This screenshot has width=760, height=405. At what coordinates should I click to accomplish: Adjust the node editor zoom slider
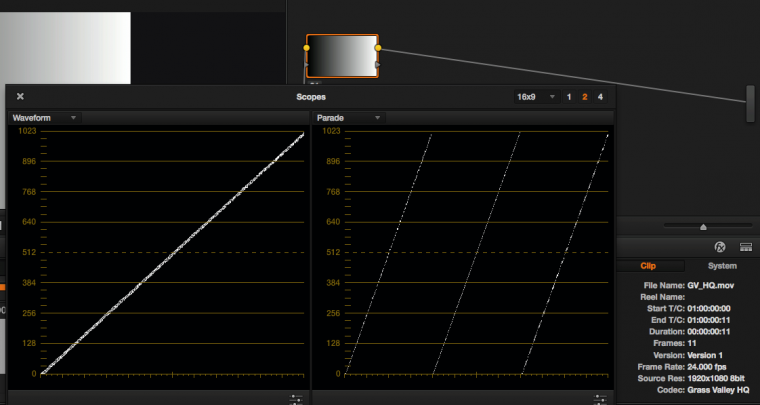pyautogui.click(x=703, y=227)
